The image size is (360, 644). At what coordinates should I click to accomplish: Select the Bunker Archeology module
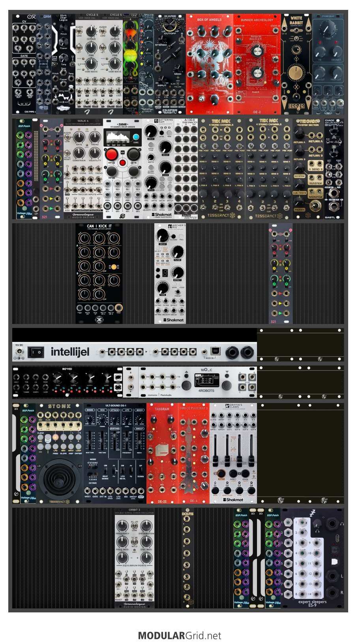point(257,64)
